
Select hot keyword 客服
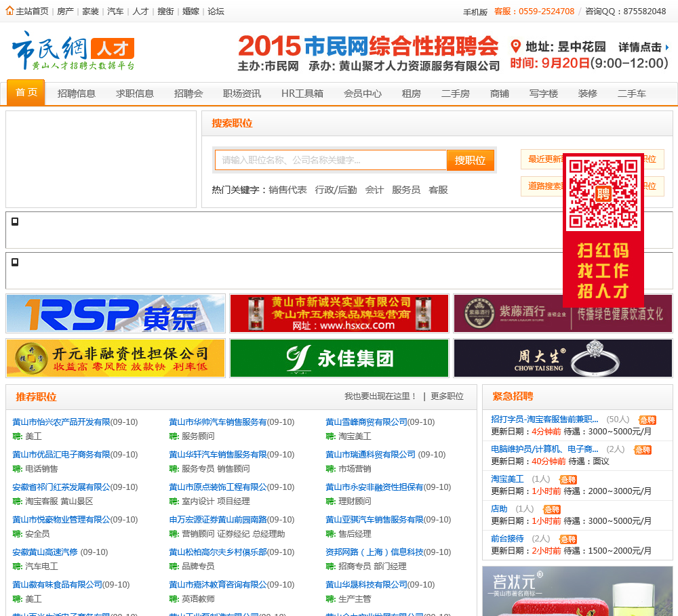point(438,190)
